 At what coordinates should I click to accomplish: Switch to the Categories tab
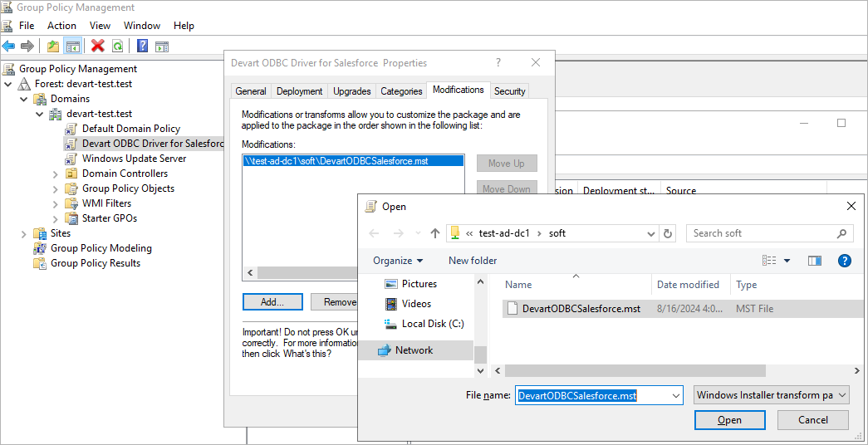(402, 91)
